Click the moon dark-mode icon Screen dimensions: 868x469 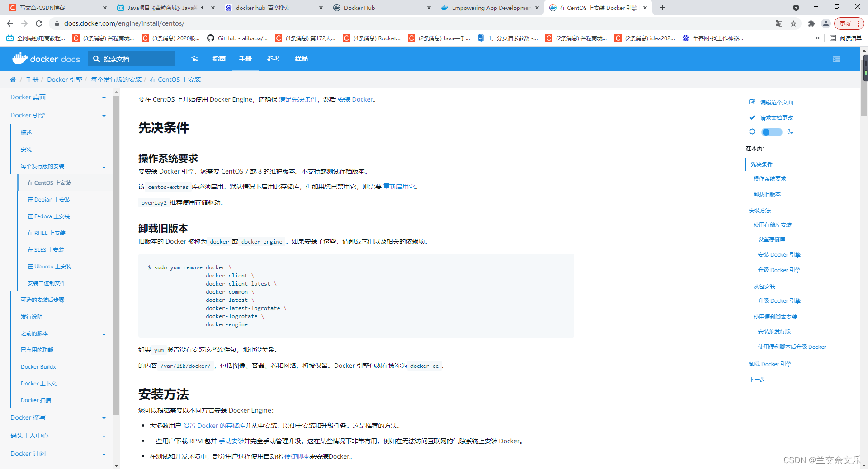pyautogui.click(x=790, y=132)
